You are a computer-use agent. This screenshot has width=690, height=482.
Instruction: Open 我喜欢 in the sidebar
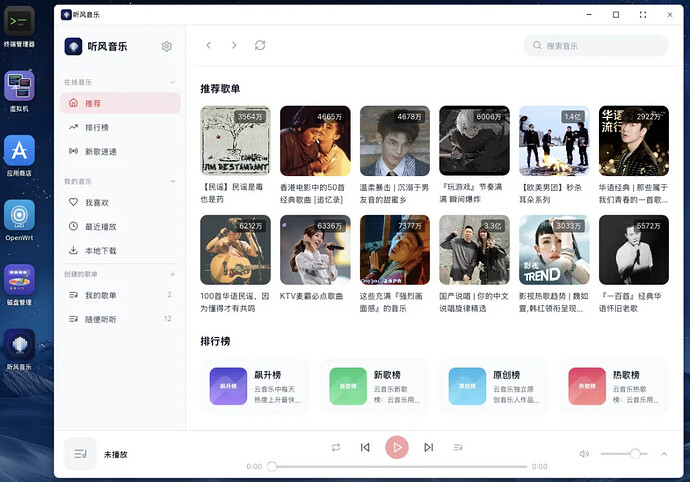[x=96, y=202]
